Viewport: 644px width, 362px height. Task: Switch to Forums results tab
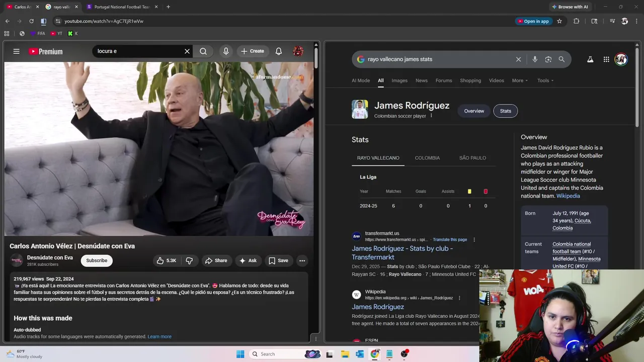(x=444, y=80)
